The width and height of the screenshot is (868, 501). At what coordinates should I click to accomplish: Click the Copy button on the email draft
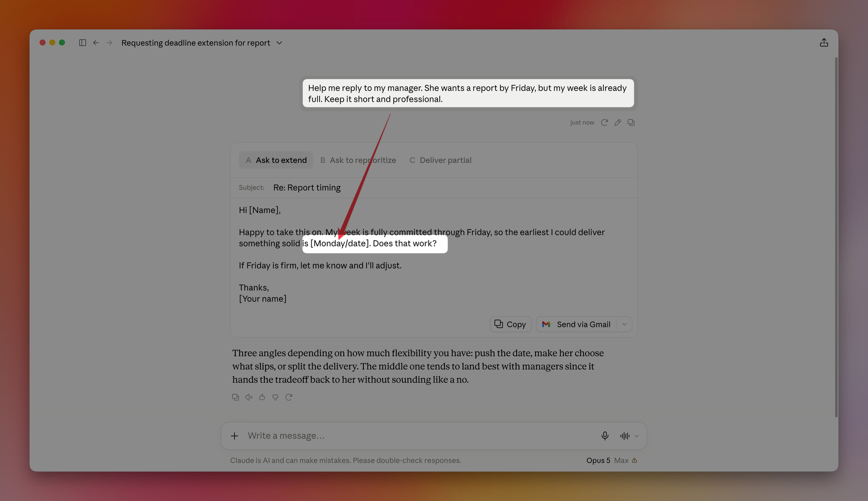click(510, 324)
